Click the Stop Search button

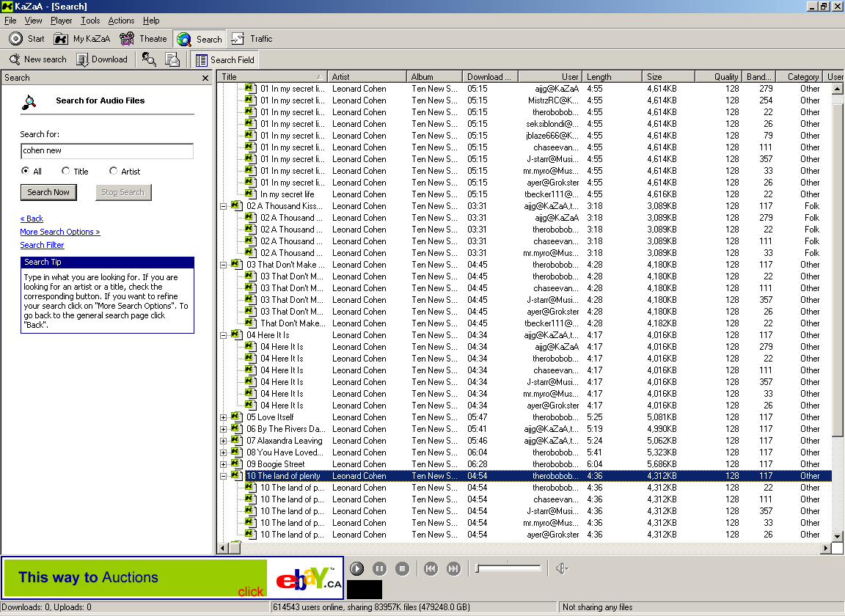click(123, 192)
